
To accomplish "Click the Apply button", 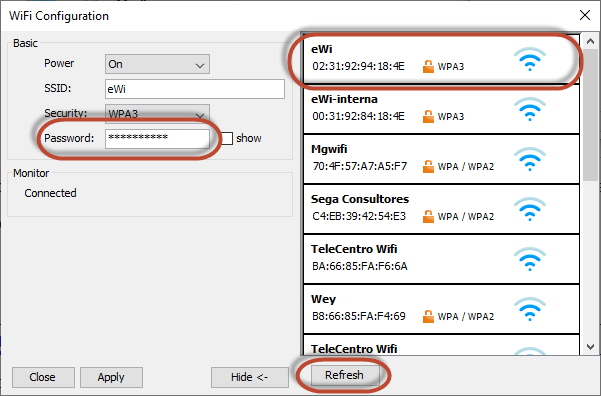I will (x=111, y=377).
